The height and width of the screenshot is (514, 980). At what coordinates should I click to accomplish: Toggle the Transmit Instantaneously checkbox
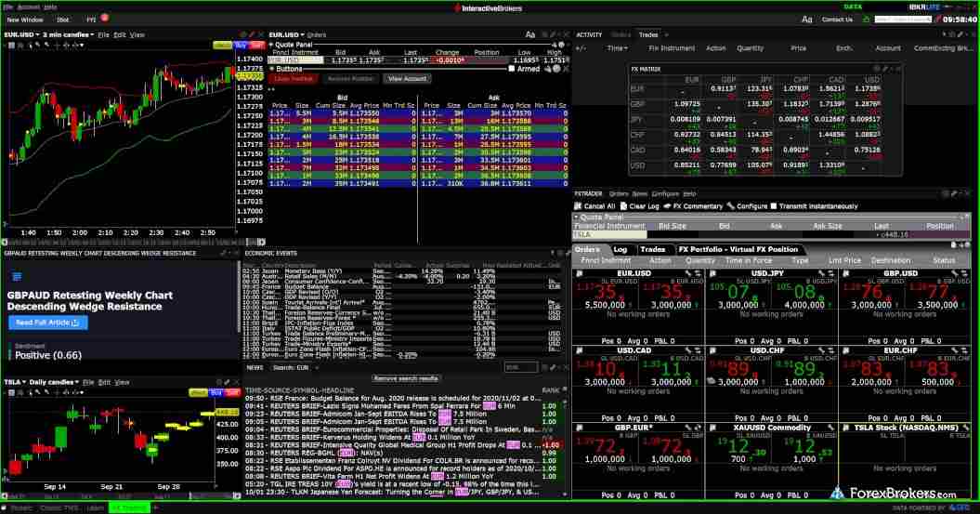coord(774,205)
